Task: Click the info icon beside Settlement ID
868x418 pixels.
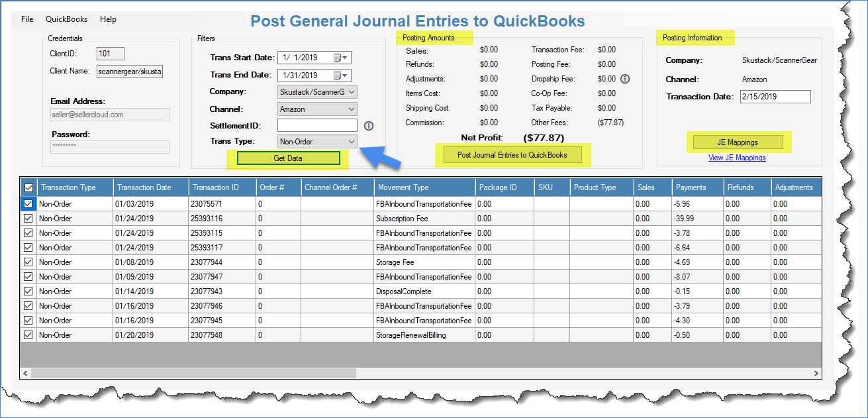Action: [369, 126]
